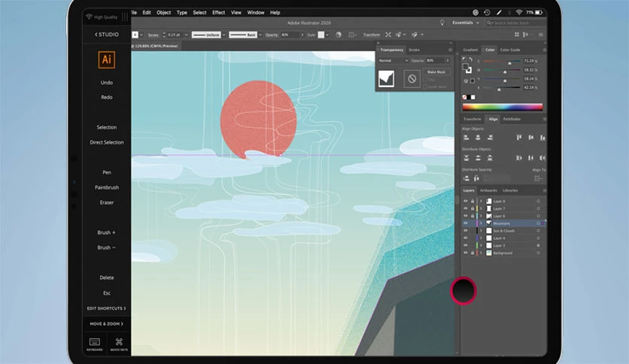Activate the Paintbrush shortcut
Screen dimensions: 629x364
107,187
